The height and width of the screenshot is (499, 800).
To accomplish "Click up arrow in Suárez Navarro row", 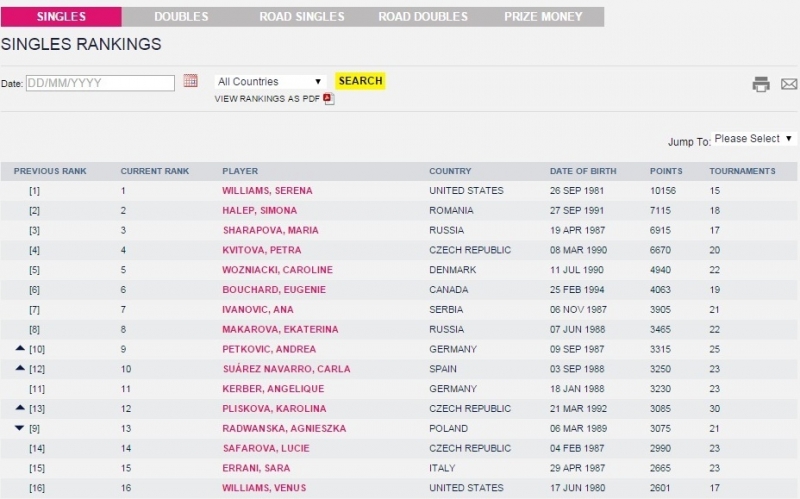I will click(x=20, y=368).
